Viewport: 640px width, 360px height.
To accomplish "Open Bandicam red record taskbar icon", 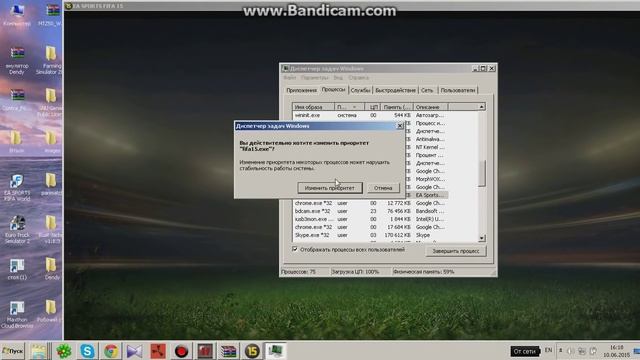I will [x=181, y=351].
